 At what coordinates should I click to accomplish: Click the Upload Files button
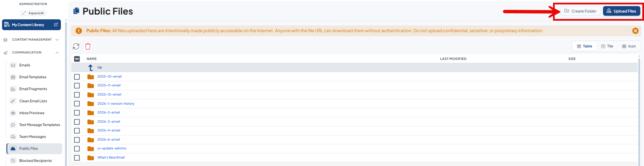tap(622, 11)
